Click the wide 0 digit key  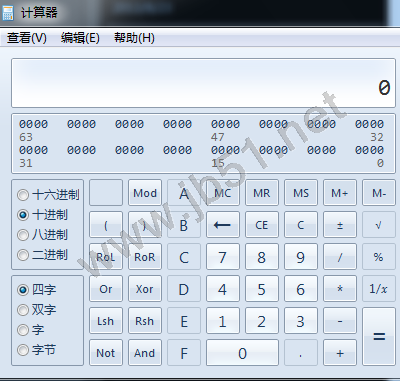(x=242, y=353)
